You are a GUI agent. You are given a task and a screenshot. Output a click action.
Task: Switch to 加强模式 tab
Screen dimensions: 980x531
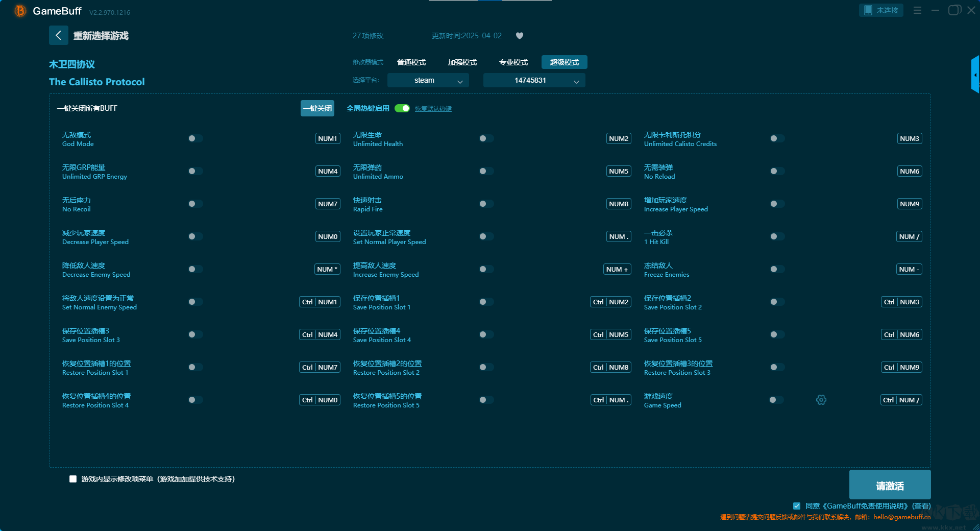pyautogui.click(x=462, y=62)
